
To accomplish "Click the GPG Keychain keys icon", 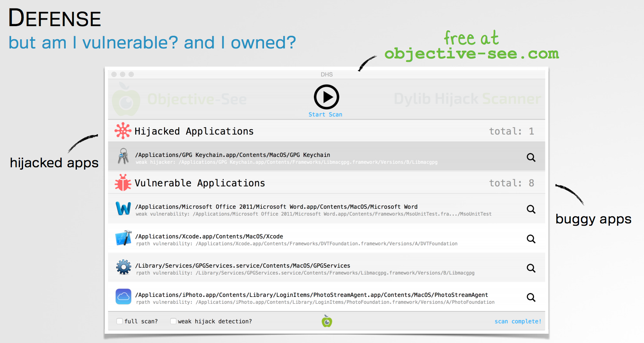I will point(123,156).
